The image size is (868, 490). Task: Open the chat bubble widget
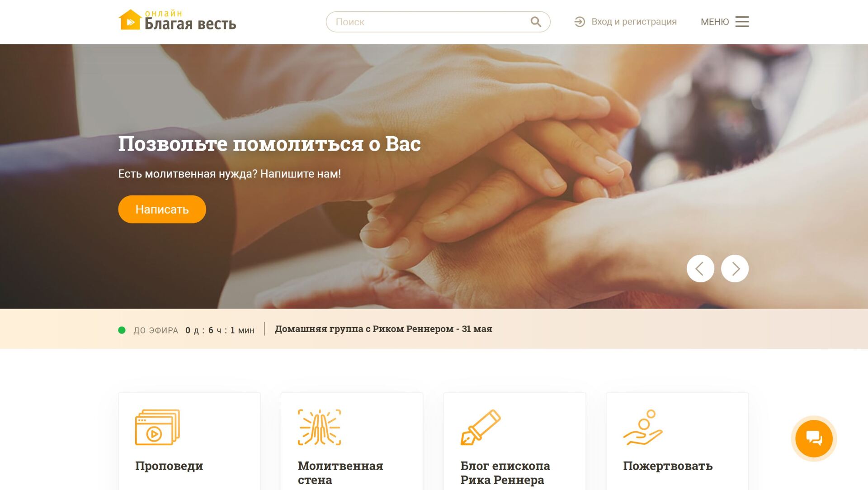click(x=814, y=438)
